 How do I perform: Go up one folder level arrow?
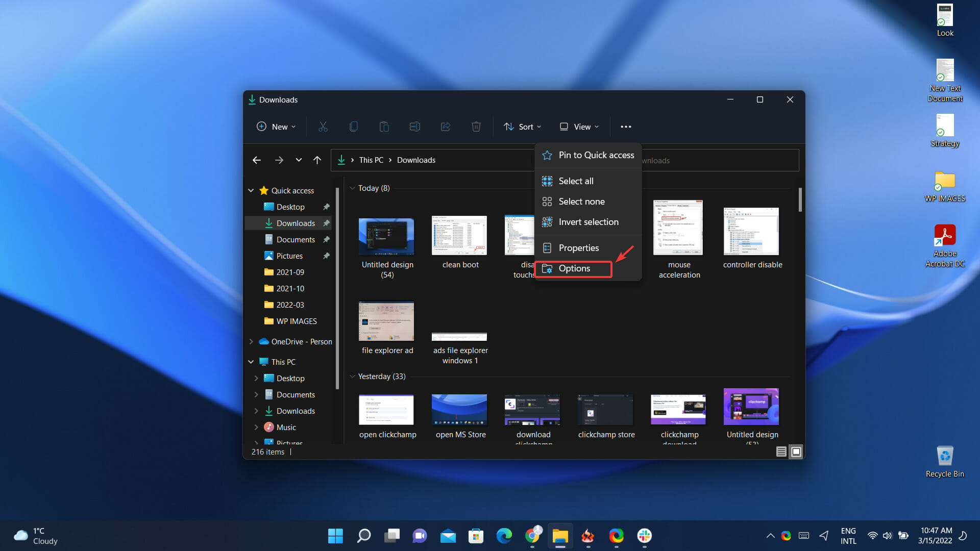point(317,160)
